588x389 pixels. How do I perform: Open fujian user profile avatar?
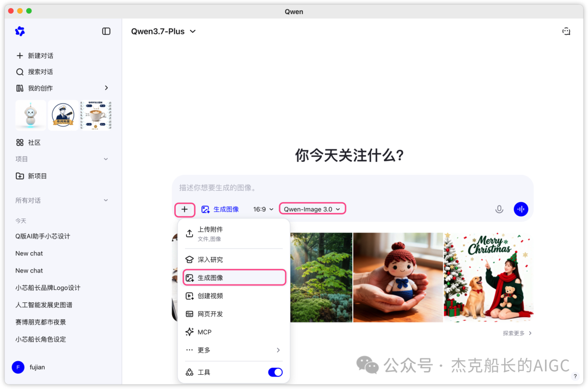18,367
